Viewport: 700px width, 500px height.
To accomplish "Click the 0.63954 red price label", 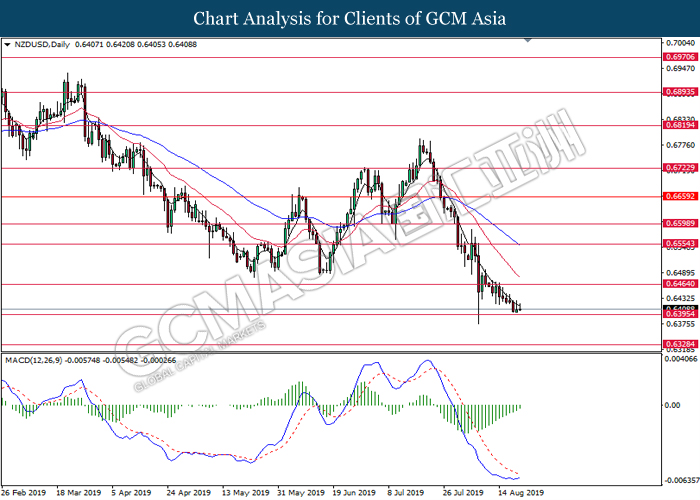I will coord(680,314).
